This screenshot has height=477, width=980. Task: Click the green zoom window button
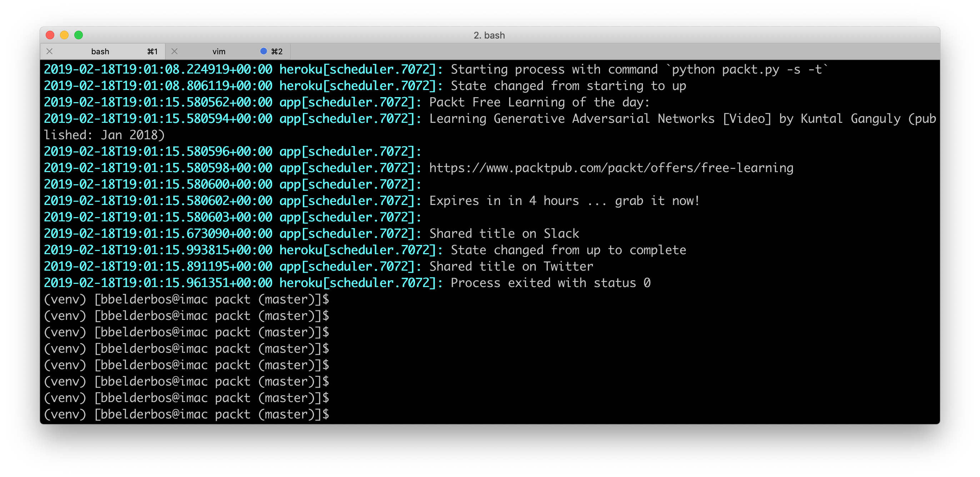coord(79,35)
